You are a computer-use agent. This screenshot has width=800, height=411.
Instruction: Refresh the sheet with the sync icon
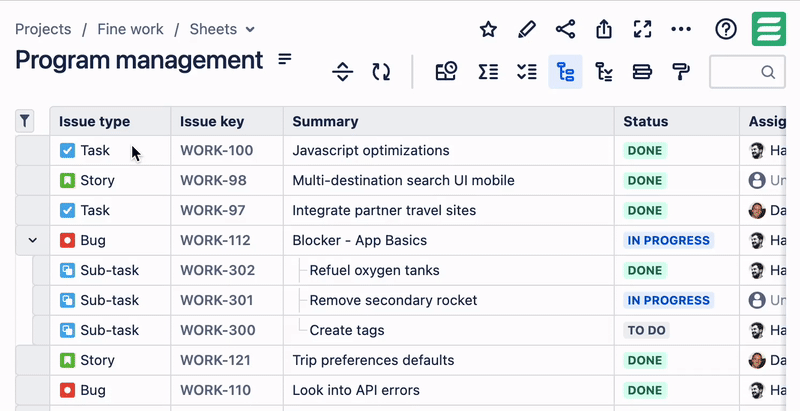[x=381, y=72]
